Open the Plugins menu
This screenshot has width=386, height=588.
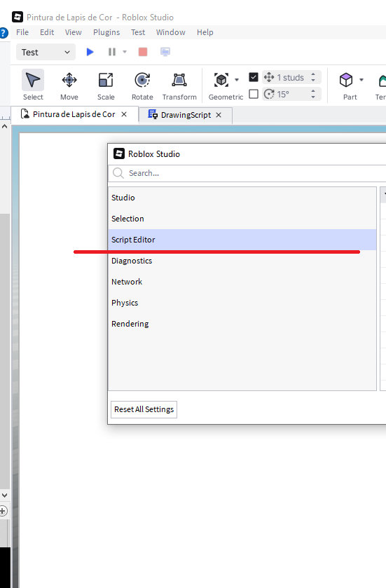(106, 32)
